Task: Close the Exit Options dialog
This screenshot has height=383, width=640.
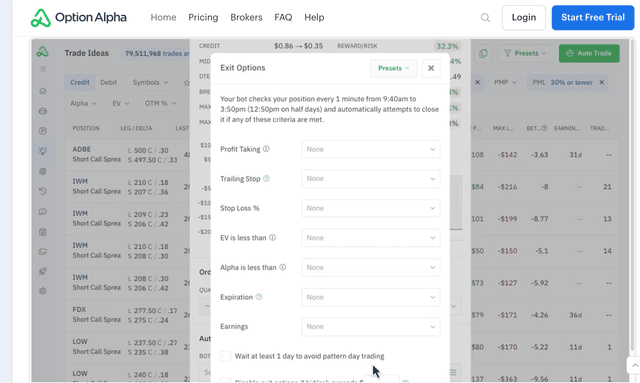Action: tap(431, 68)
